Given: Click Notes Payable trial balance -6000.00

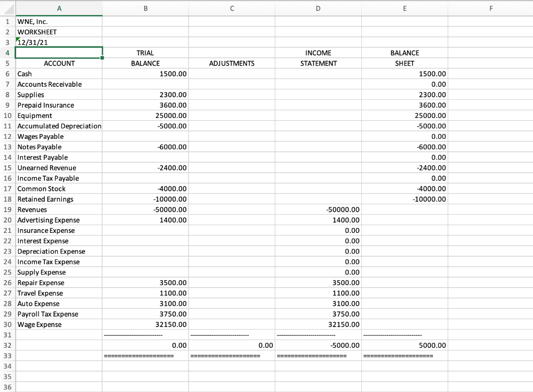Looking at the screenshot, I should (x=146, y=147).
